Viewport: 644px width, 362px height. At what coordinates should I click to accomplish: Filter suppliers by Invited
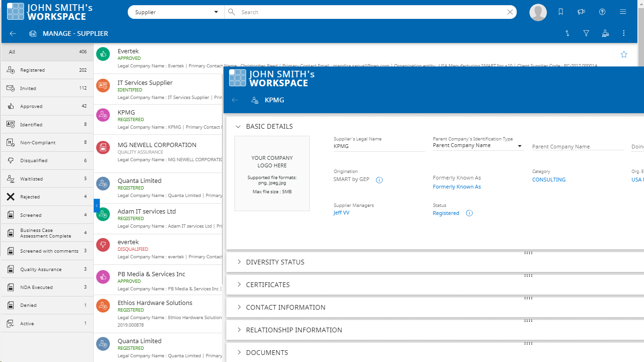tap(47, 88)
